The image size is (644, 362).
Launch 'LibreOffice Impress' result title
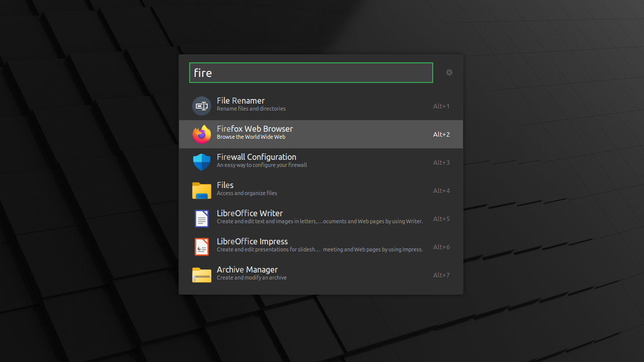point(252,241)
